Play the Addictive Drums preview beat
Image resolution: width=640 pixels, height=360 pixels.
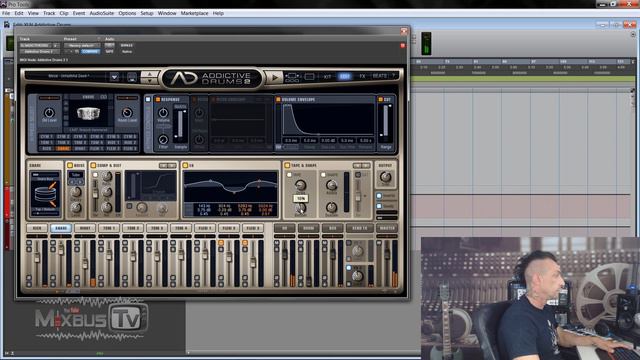[275, 77]
